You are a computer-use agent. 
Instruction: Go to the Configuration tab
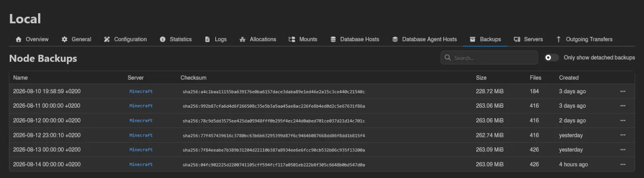(x=126, y=39)
